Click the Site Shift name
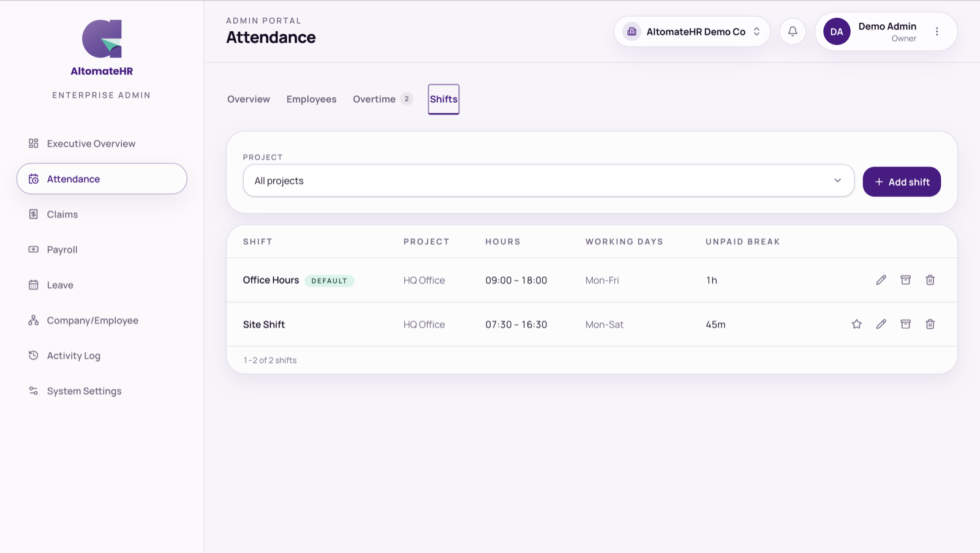Image resolution: width=980 pixels, height=553 pixels. pos(264,325)
